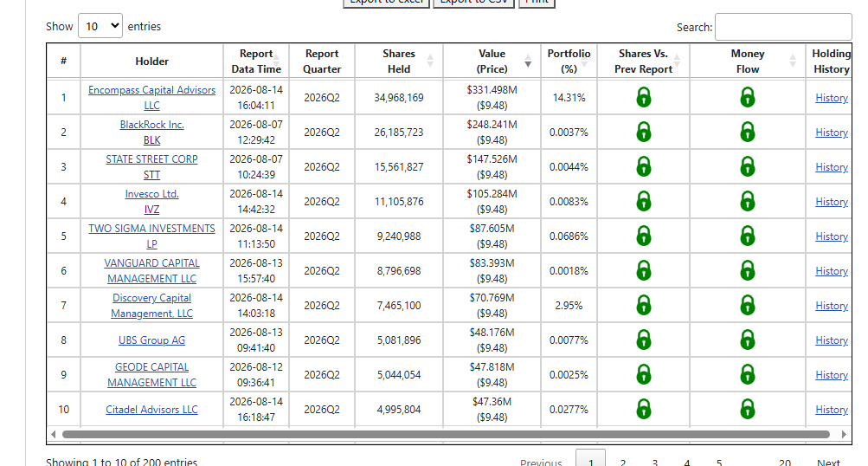Click Money Flow lock icon in GEODE Capital row
868x466 pixels.
click(748, 374)
